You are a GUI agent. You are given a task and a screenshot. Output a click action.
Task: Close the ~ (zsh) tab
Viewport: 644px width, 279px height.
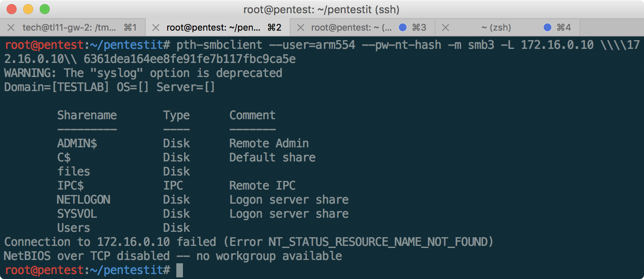point(445,28)
